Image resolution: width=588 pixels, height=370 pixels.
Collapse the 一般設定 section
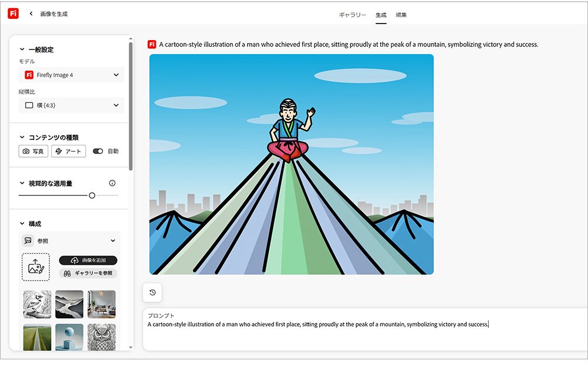[22, 49]
